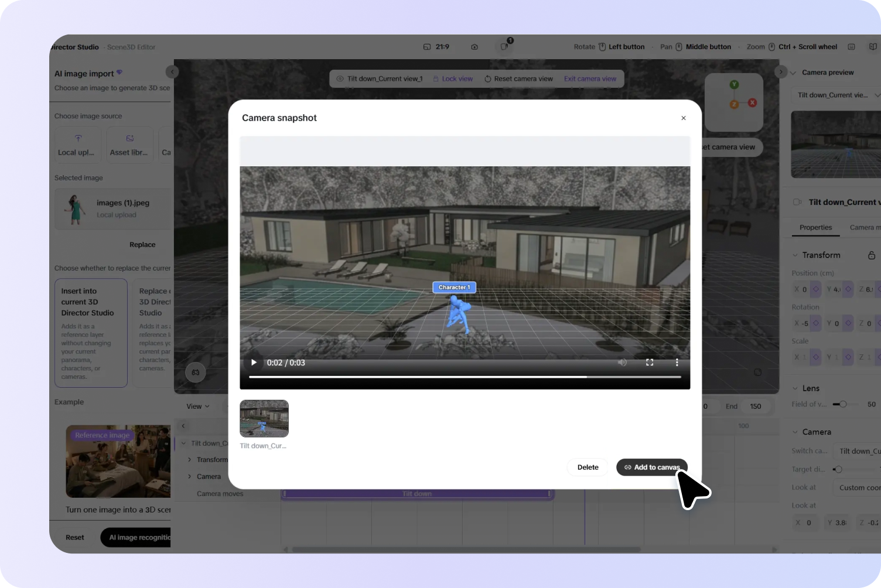Switch to the Camera moves tab

pos(865,228)
